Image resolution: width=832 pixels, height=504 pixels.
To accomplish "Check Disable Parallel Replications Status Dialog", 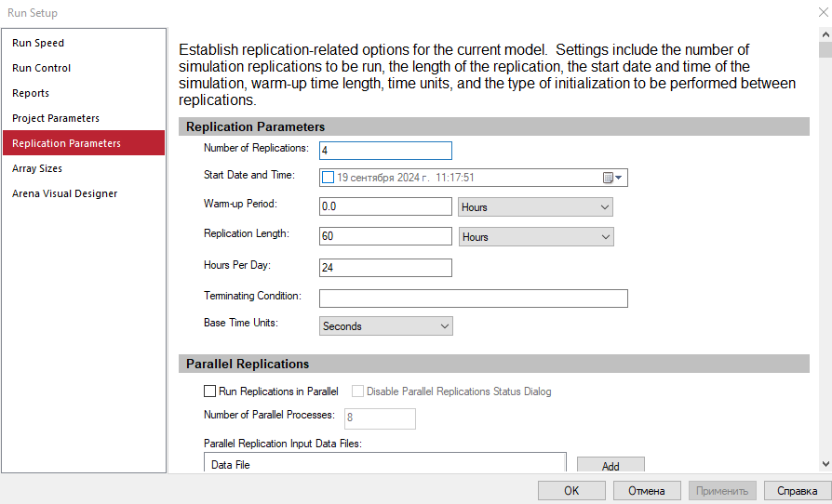I will tap(357, 391).
